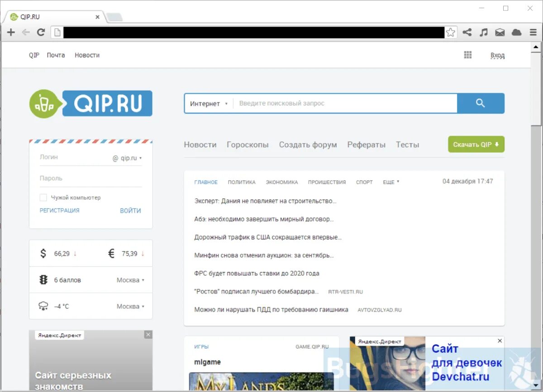Screen dimensions: 543x392
Task: Open Рефераты section
Action: 367,145
